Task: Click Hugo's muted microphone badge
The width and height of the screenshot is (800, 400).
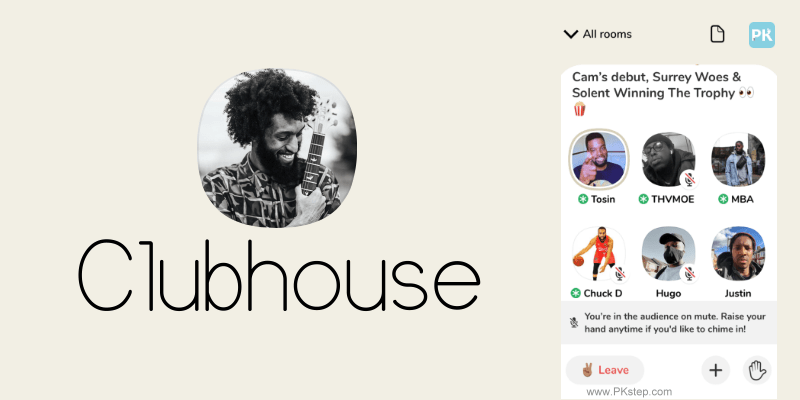Action: (x=689, y=273)
